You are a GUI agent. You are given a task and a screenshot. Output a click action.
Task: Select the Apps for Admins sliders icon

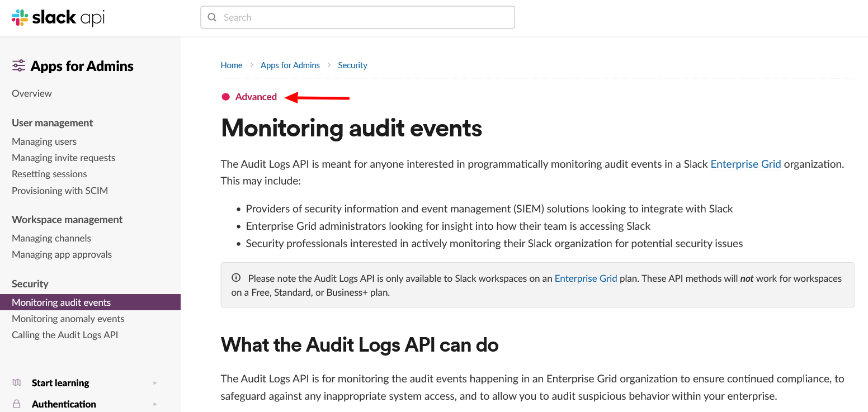click(x=18, y=65)
